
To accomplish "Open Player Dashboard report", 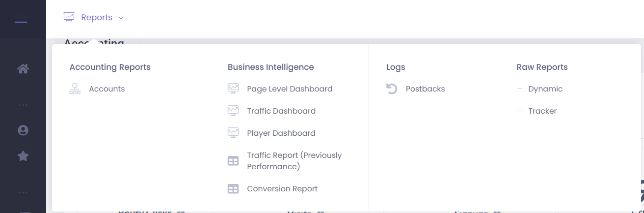I will (x=281, y=133).
